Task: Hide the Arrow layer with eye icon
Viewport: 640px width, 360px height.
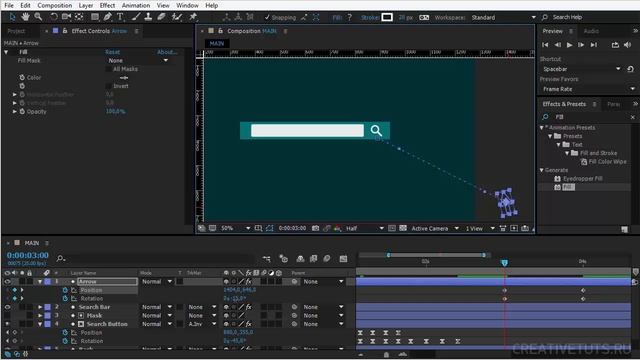Action: [7, 282]
